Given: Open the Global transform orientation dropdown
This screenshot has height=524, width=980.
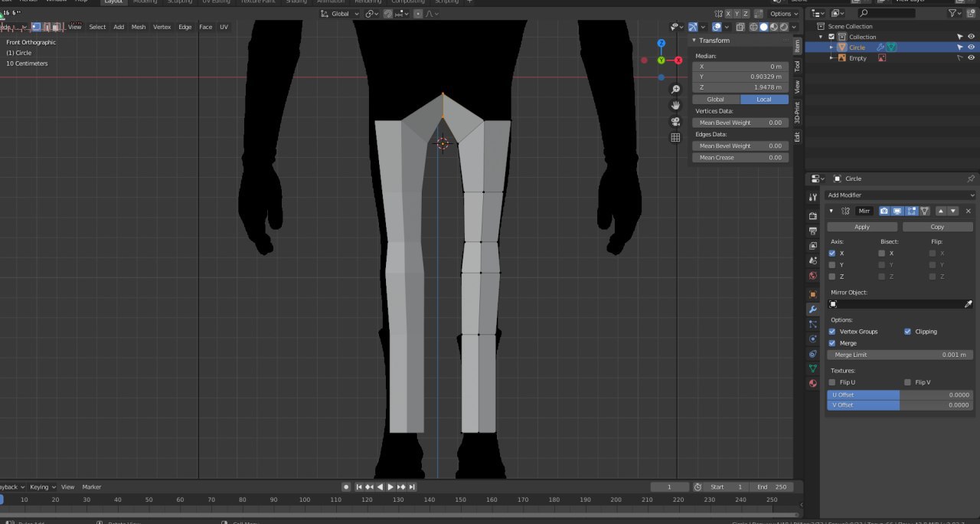Looking at the screenshot, I should 339,14.
